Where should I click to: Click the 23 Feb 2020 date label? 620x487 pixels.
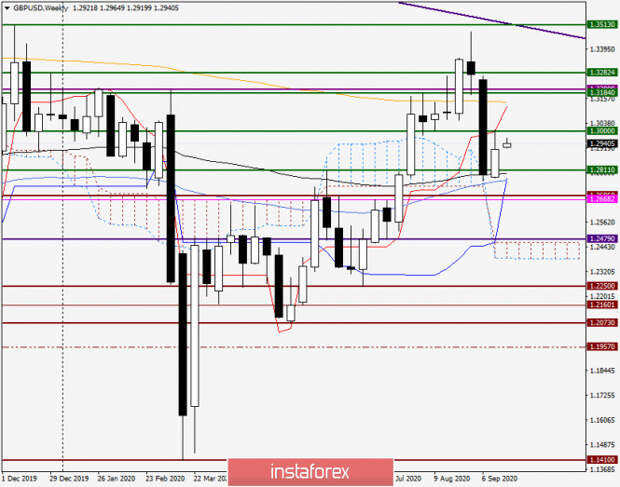pos(165,478)
